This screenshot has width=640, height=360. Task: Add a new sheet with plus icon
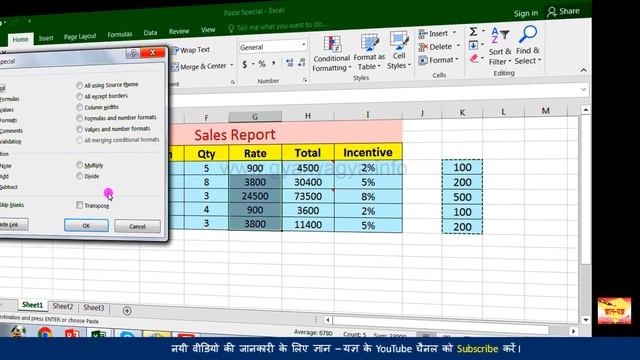point(127,311)
